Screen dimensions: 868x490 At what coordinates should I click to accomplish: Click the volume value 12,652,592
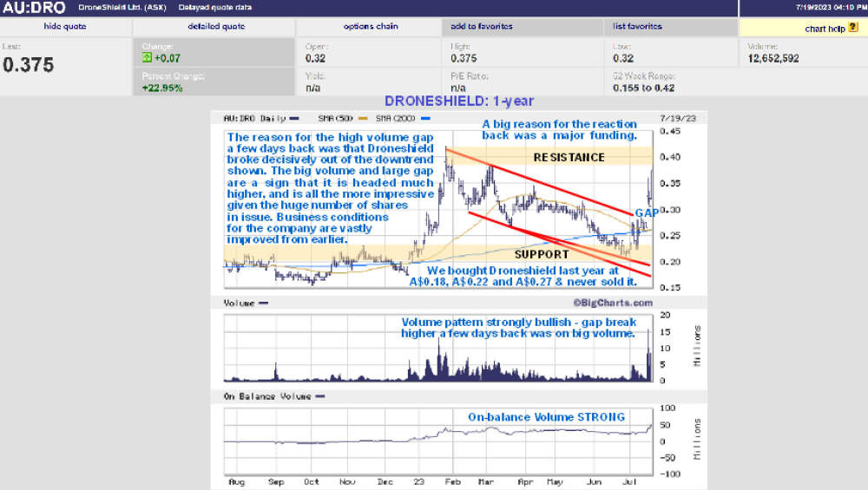click(x=773, y=58)
